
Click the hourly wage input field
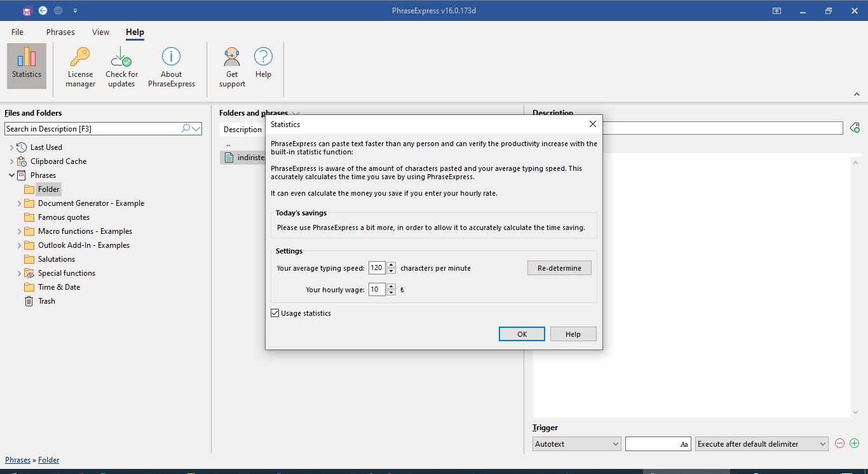click(377, 290)
